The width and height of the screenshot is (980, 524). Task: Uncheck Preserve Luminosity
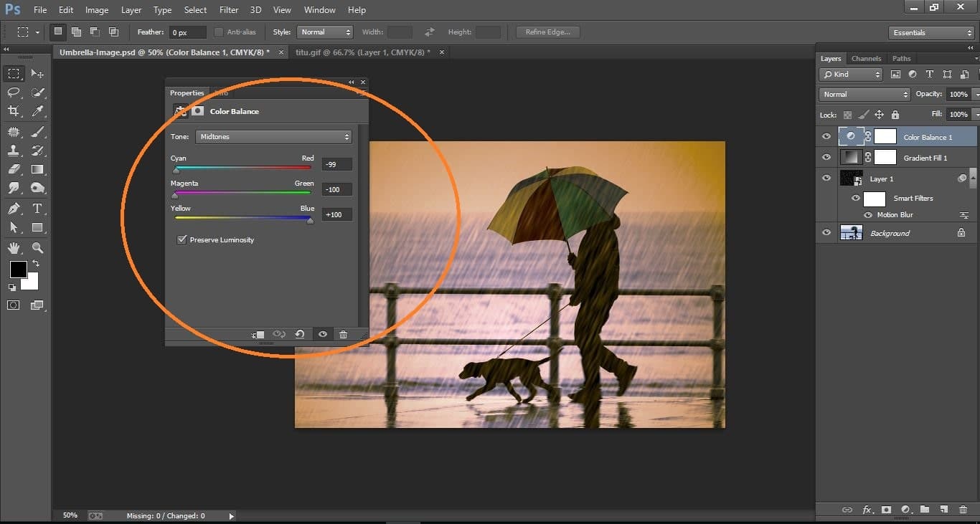coord(182,239)
